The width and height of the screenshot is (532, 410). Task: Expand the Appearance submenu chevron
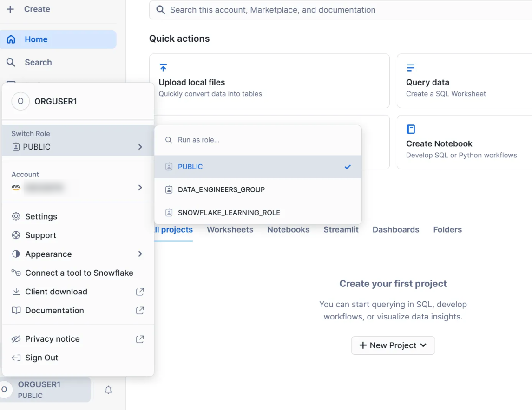click(140, 254)
